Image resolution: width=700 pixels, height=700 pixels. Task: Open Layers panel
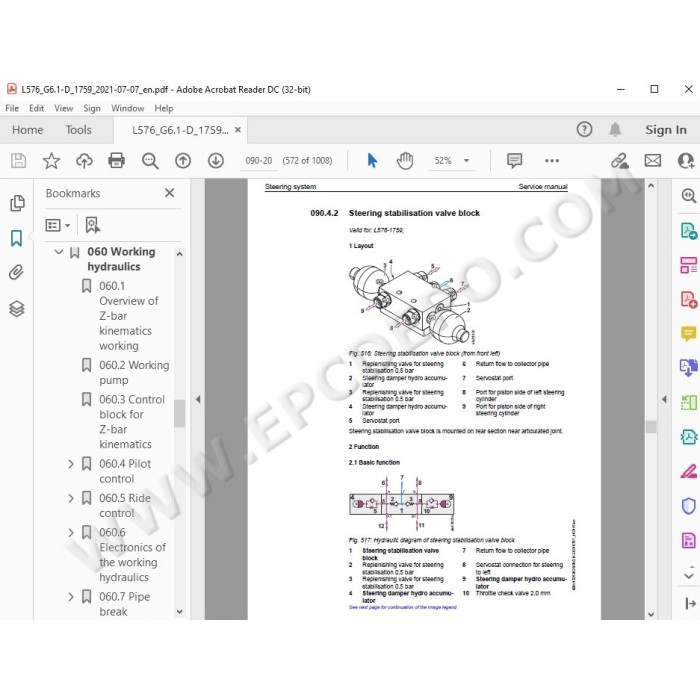(x=17, y=308)
